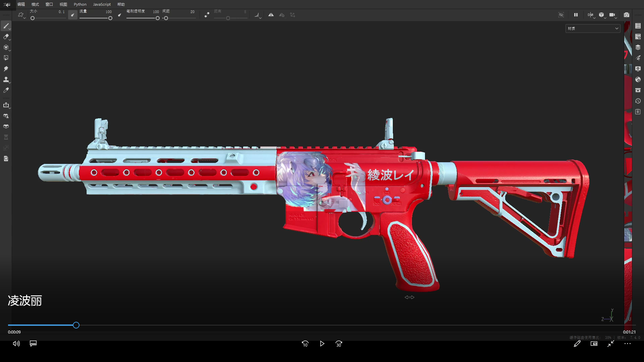Viewport: 644px width, 362px height.
Task: Select the Clone stamp tool
Action: coord(6,79)
